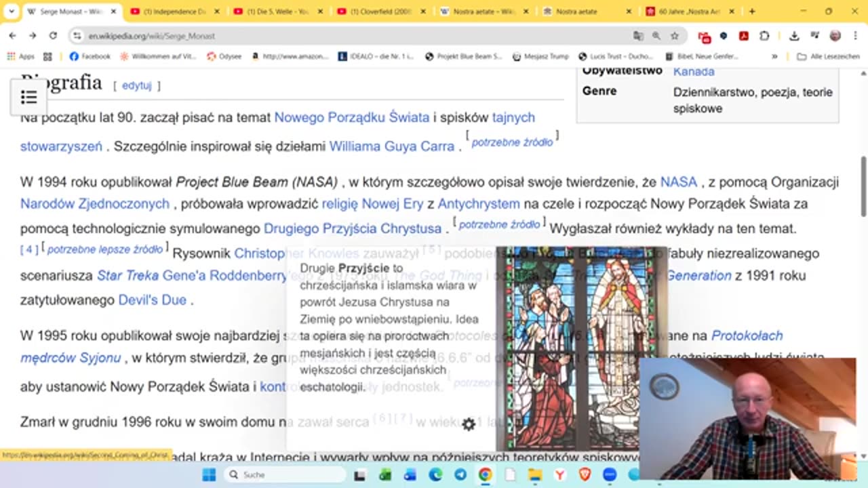This screenshot has width=868, height=488.
Task: Open Projekt Blue Beam bookmark
Action: [x=464, y=57]
